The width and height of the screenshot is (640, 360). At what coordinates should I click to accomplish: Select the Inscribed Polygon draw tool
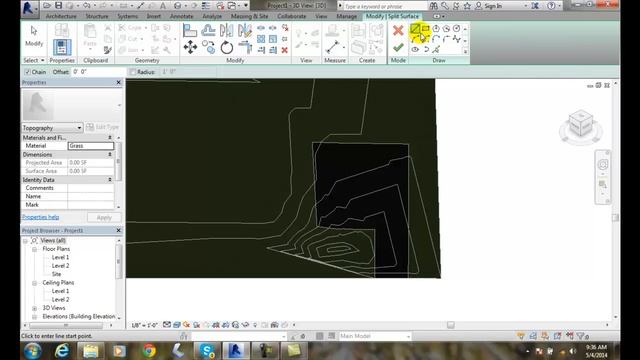[436, 29]
